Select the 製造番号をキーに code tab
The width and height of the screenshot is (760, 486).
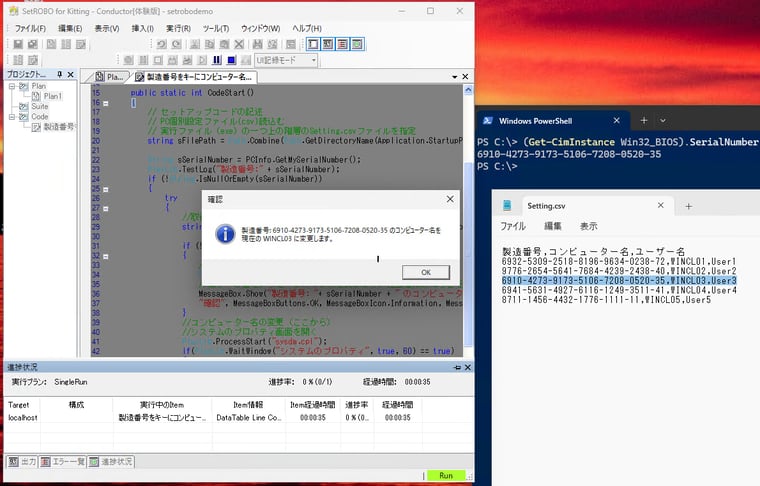(x=194, y=77)
